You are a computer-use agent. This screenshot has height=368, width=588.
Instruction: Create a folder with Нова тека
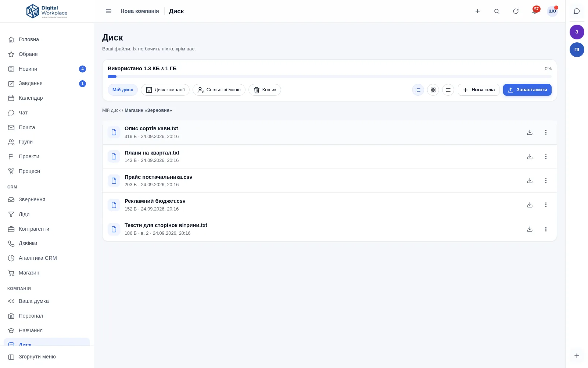pos(478,90)
